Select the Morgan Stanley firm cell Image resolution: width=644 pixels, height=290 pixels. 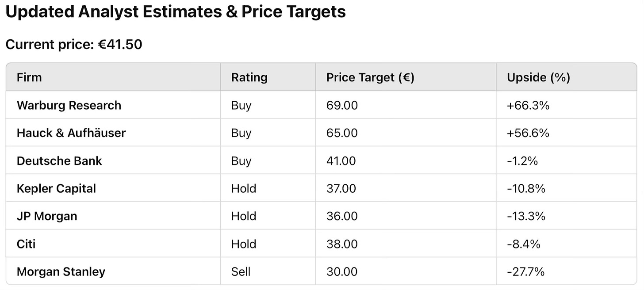(x=61, y=271)
